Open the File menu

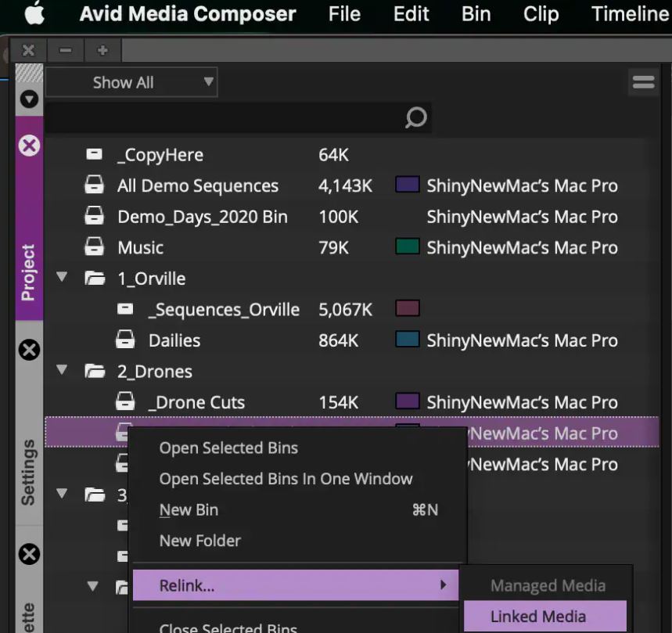click(x=344, y=14)
